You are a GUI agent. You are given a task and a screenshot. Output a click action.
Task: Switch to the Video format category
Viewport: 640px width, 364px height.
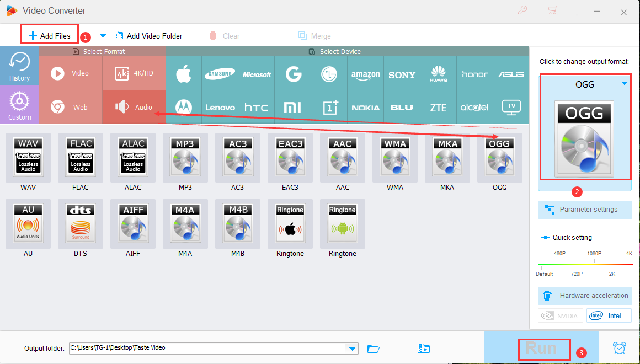[71, 73]
